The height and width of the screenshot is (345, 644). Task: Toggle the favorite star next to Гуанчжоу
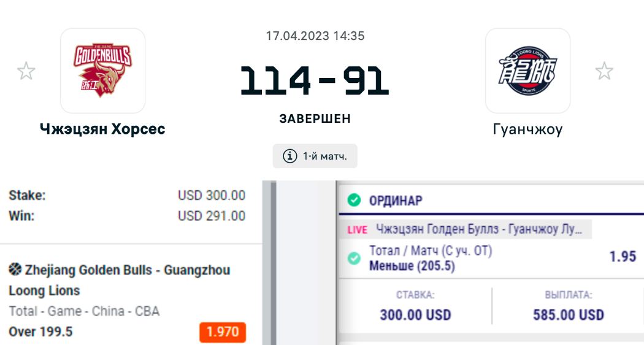[x=604, y=71]
